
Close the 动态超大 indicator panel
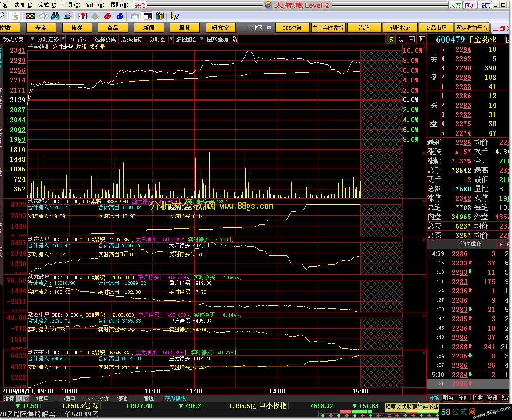pos(424,202)
